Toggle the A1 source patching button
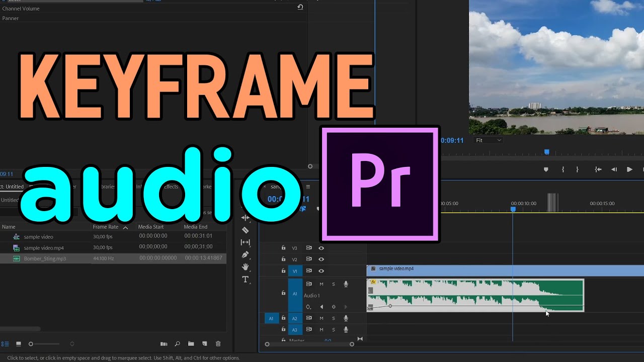The image size is (644, 362). coord(272,318)
